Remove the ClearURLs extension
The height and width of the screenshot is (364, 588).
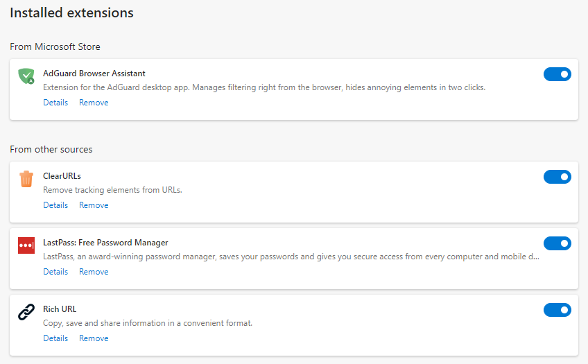94,205
